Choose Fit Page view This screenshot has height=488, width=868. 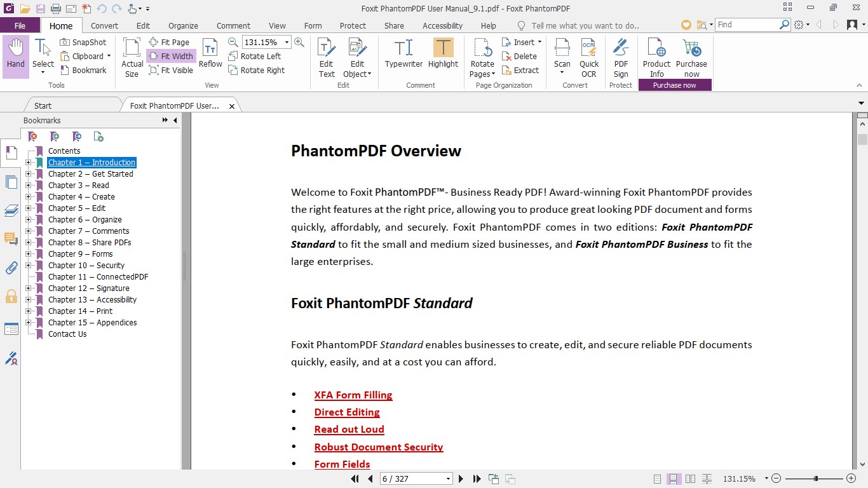pos(169,42)
